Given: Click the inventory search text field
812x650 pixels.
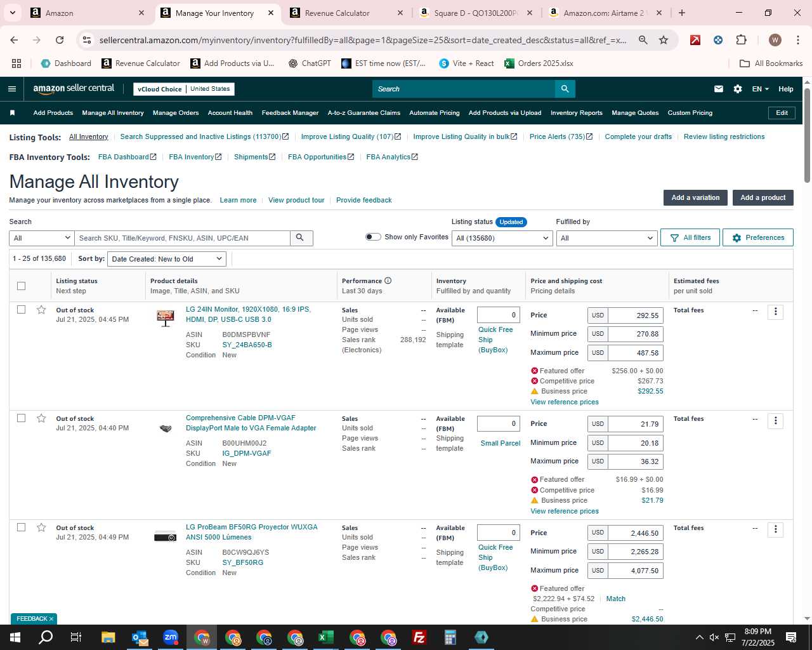Looking at the screenshot, I should [x=182, y=238].
